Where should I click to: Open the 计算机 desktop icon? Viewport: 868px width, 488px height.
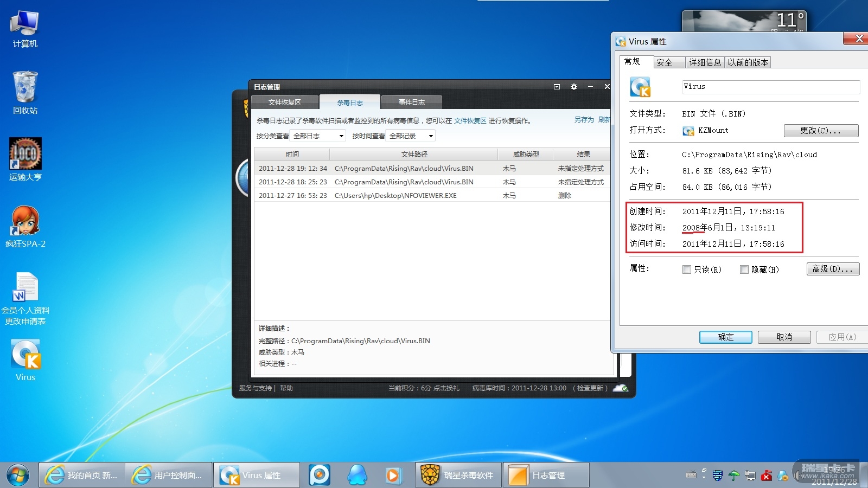pos(25,30)
